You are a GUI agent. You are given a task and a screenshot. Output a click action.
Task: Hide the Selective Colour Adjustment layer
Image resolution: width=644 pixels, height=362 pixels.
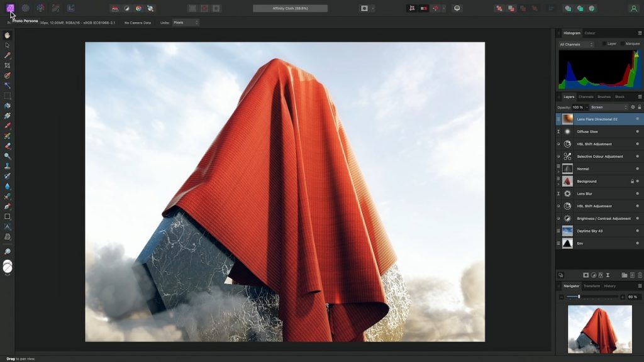pos(638,156)
